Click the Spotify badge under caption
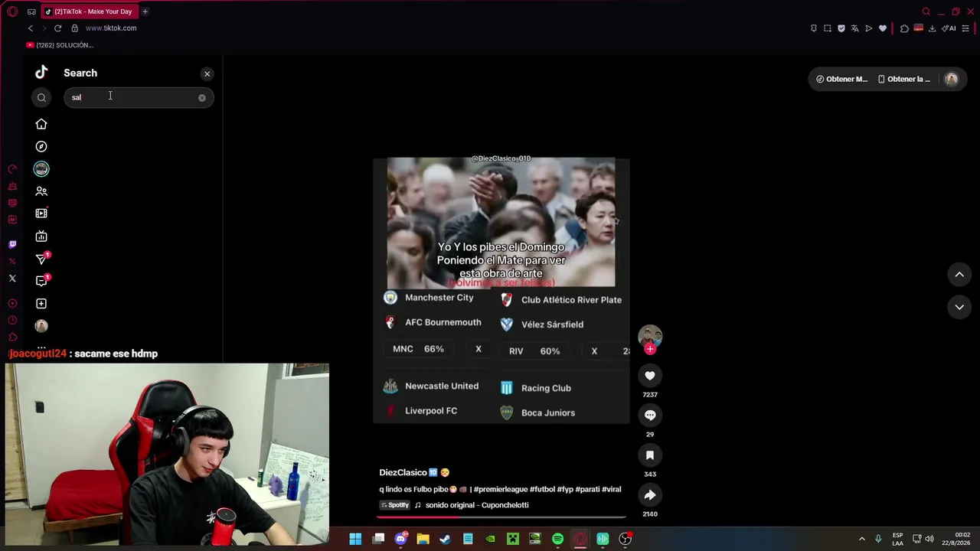 (395, 505)
